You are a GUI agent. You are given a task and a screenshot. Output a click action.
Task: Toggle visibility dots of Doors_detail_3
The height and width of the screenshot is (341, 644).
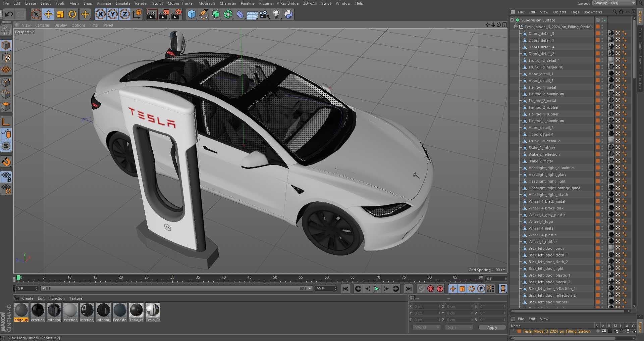[602, 33]
